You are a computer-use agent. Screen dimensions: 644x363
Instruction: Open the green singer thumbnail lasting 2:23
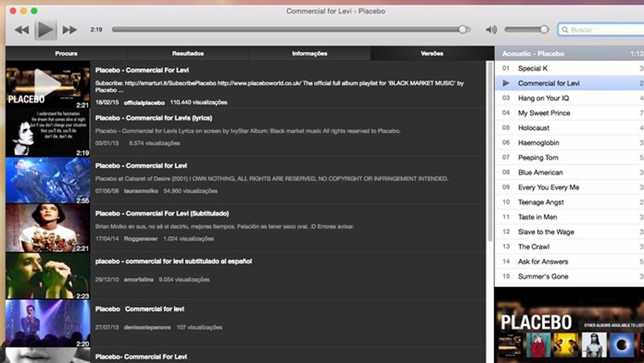pos(48,276)
